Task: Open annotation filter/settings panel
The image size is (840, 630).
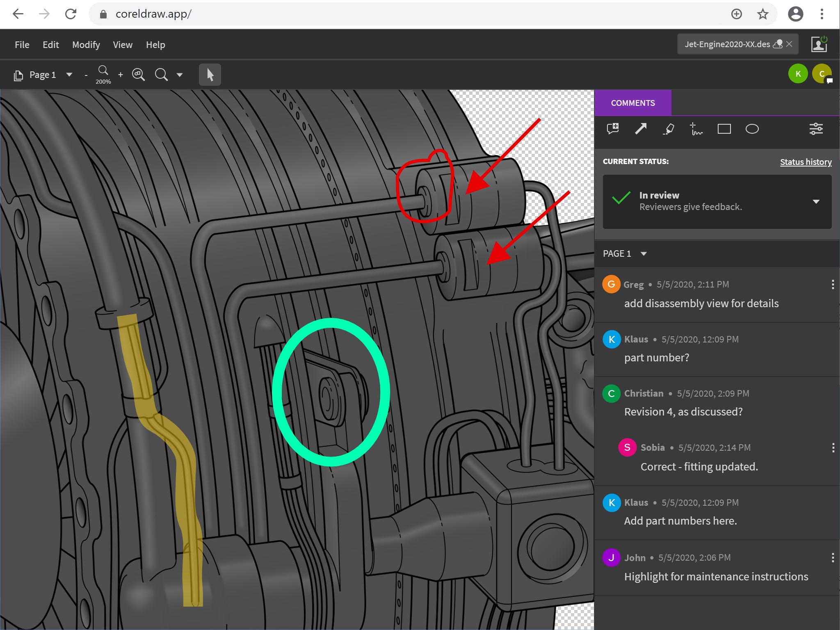Action: (x=816, y=128)
